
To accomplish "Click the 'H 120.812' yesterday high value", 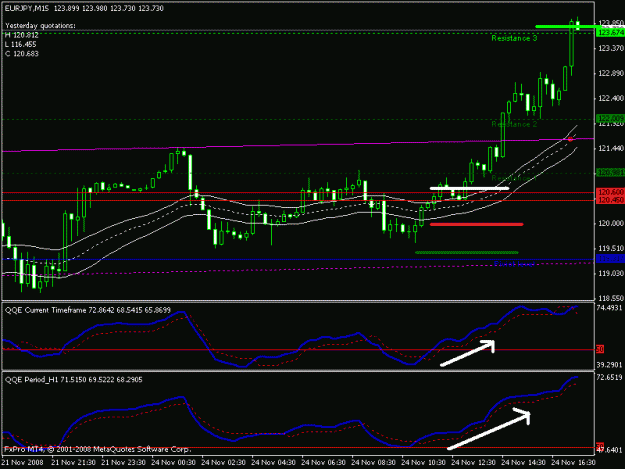I will (x=22, y=35).
